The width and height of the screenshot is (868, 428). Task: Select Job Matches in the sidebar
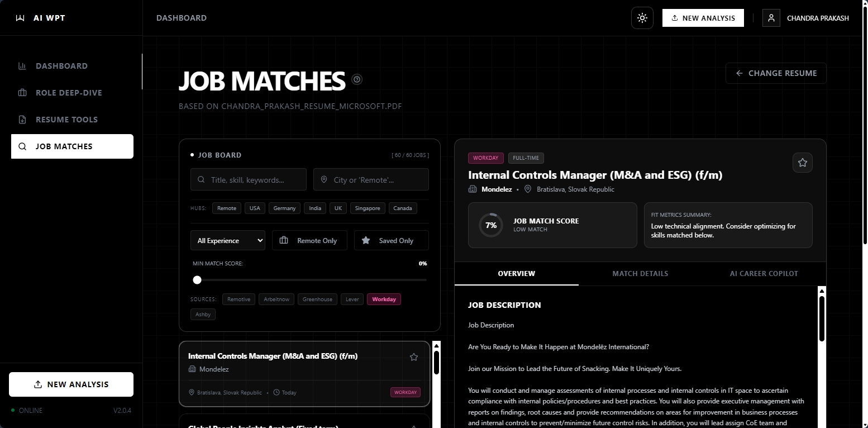72,146
